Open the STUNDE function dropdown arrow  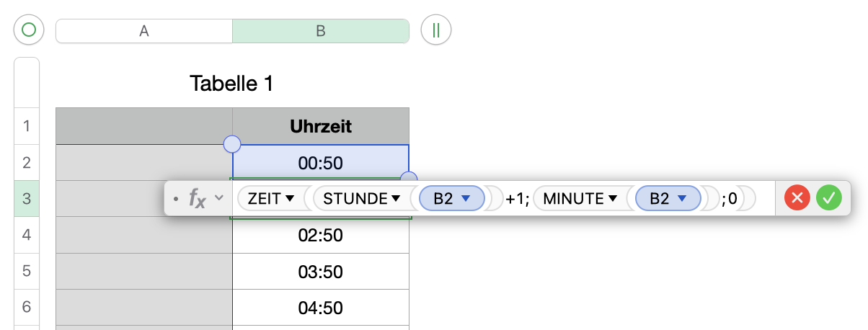click(x=396, y=198)
